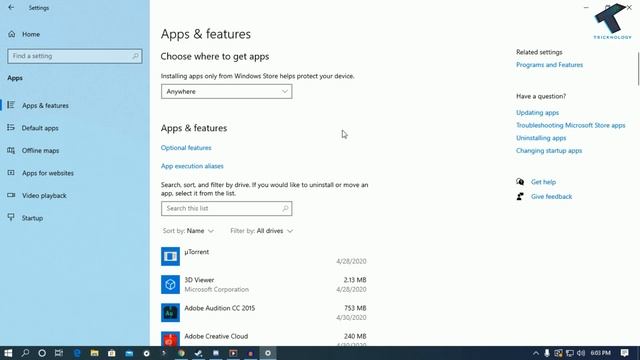
Task: Open Steam from the taskbar
Action: [x=198, y=353]
